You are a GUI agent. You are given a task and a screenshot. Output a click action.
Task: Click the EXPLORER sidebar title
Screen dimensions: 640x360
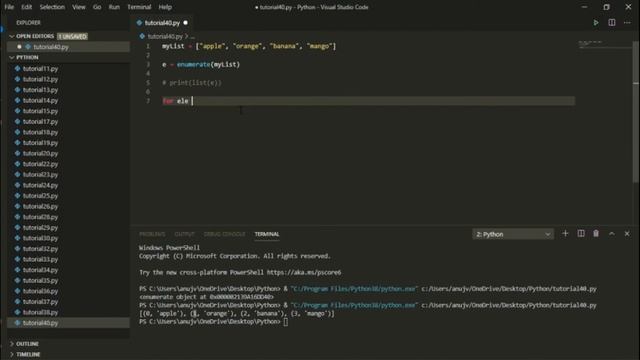[28, 23]
